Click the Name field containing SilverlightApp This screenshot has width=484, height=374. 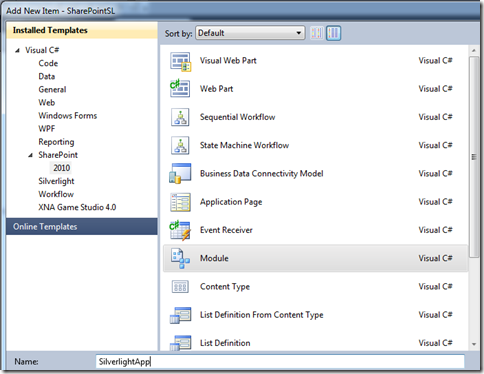[280, 362]
